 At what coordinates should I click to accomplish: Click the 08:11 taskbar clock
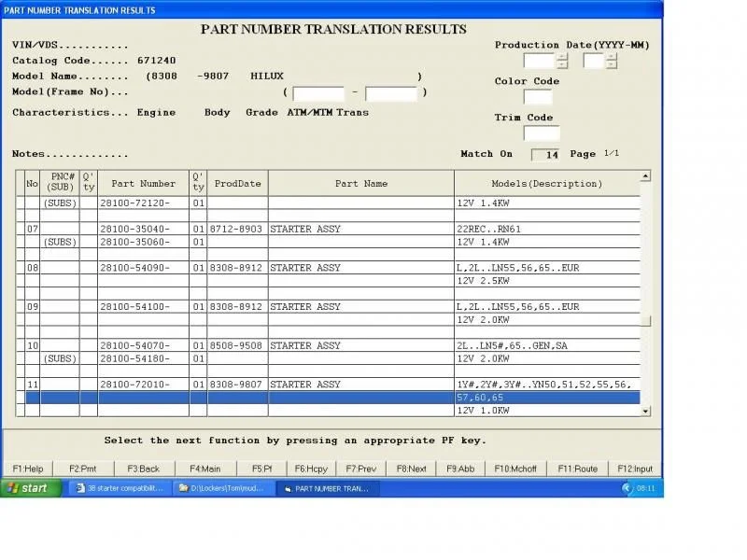tap(645, 488)
